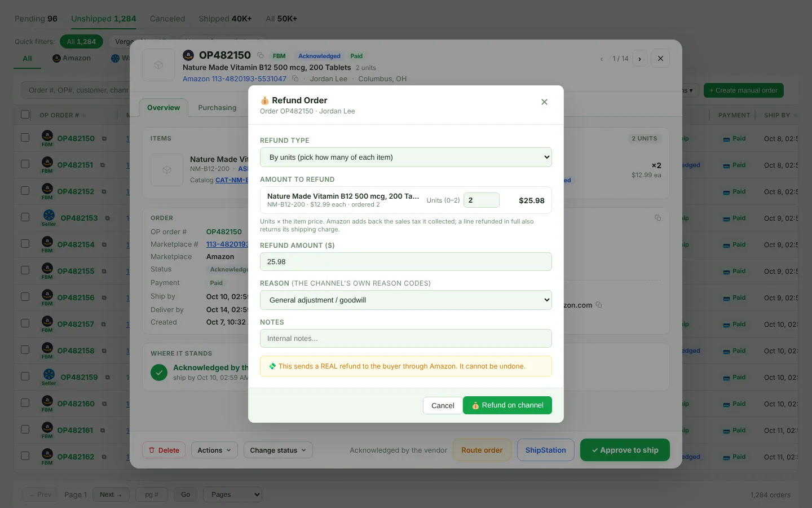Click the Go pagination button
This screenshot has width=812, height=508.
pos(186,494)
